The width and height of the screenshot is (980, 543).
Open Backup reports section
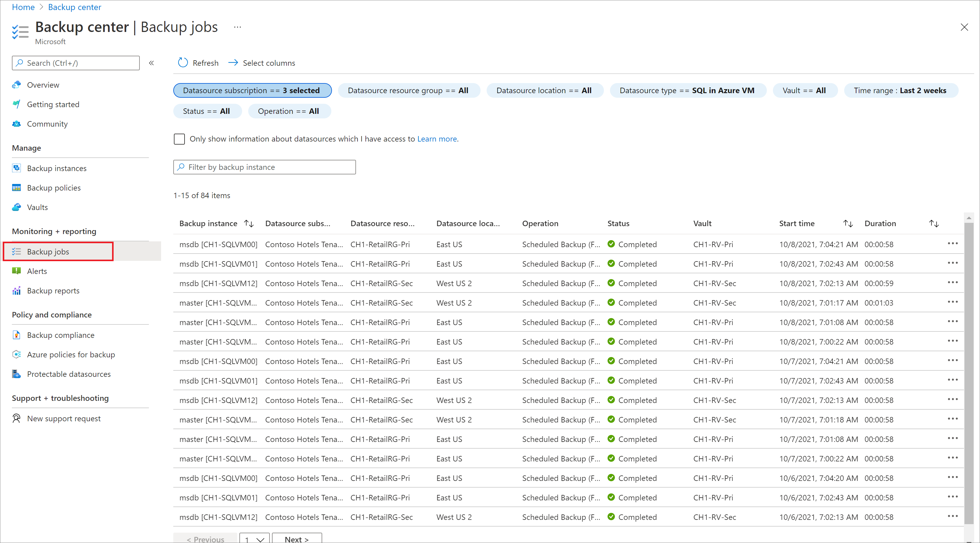click(53, 291)
